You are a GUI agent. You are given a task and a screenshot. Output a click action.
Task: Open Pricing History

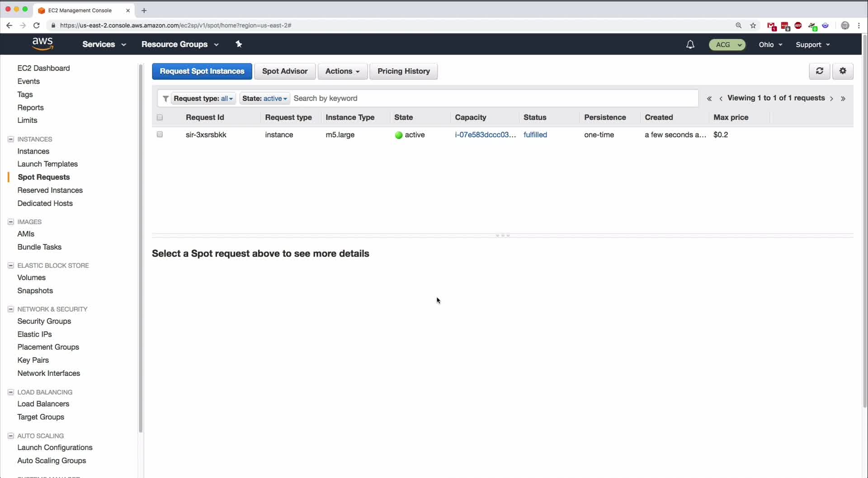pyautogui.click(x=404, y=71)
